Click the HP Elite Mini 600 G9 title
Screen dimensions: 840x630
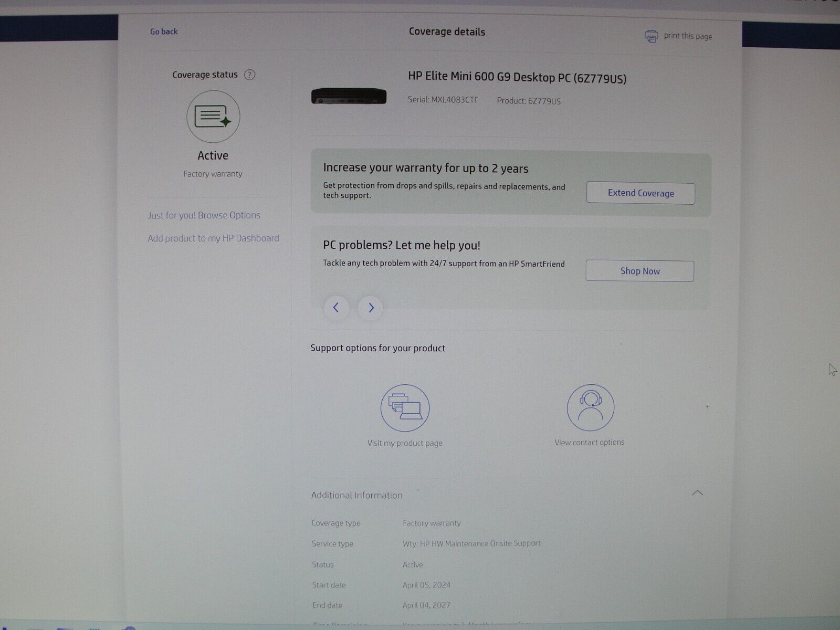[x=517, y=77]
